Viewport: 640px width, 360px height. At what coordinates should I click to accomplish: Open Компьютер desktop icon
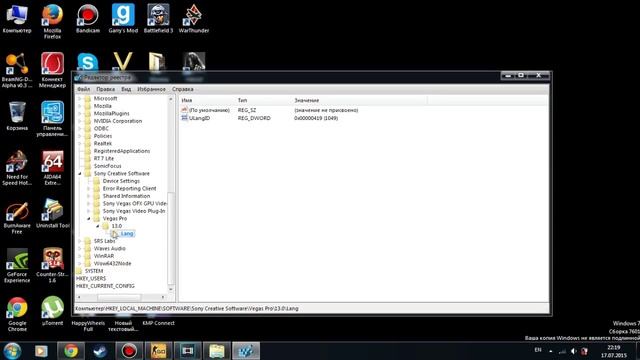17,18
